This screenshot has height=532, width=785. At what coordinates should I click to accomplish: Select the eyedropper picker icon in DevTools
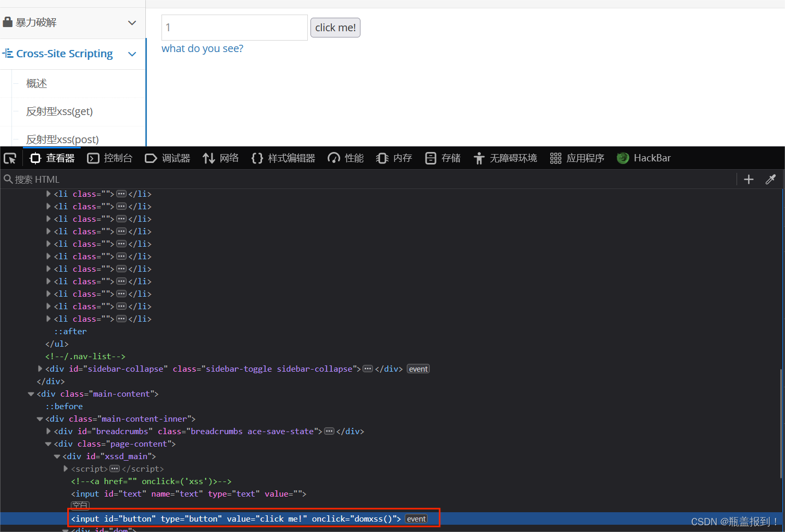tap(770, 179)
